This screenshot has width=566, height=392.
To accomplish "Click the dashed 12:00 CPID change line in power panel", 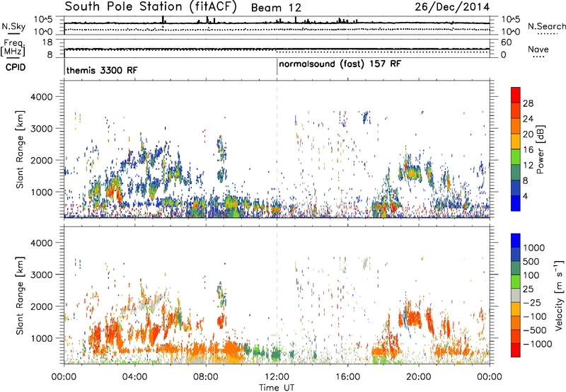I will pyautogui.click(x=277, y=149).
